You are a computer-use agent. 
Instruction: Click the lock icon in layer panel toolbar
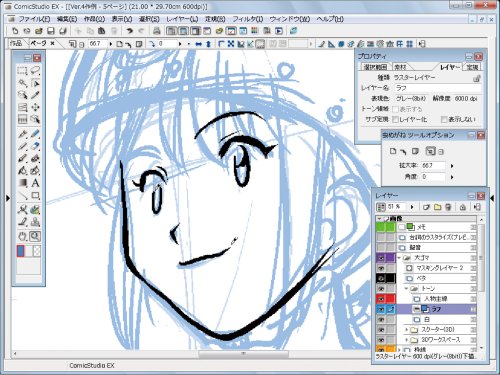pos(463,207)
